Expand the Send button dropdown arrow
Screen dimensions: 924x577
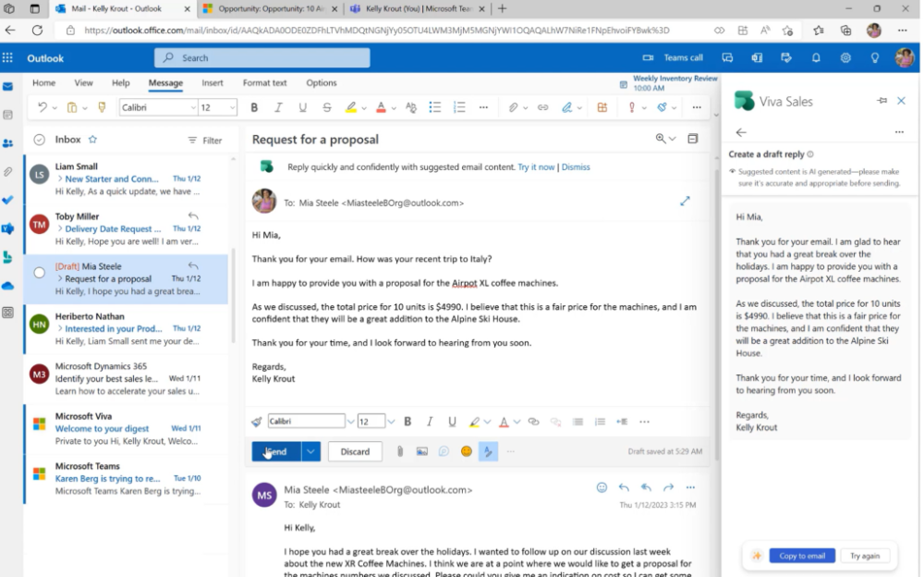tap(310, 451)
